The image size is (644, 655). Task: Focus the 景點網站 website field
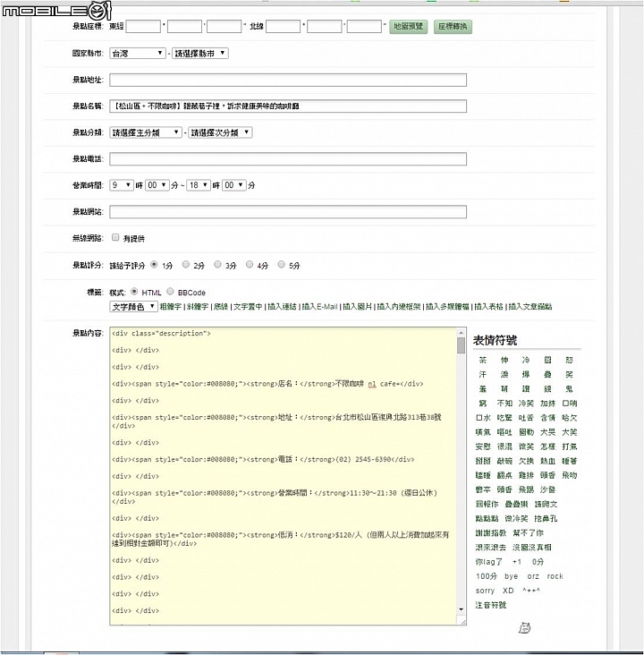[x=288, y=212]
